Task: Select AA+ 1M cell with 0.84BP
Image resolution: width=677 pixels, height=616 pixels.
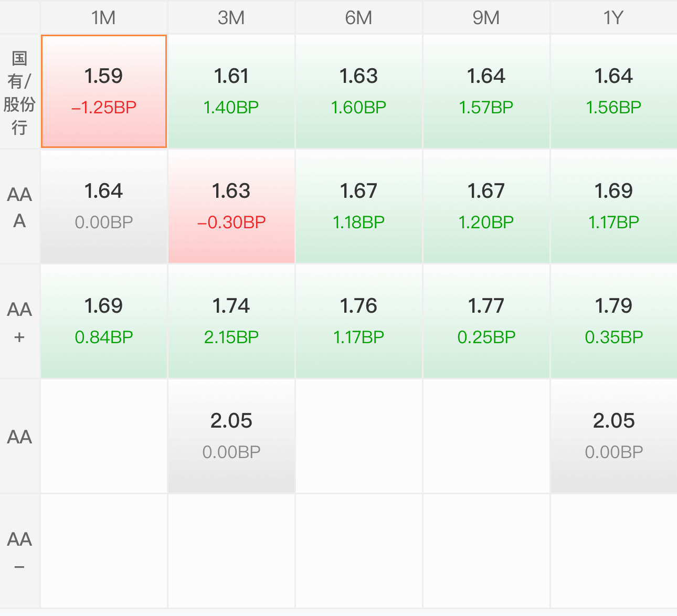Action: 104,321
